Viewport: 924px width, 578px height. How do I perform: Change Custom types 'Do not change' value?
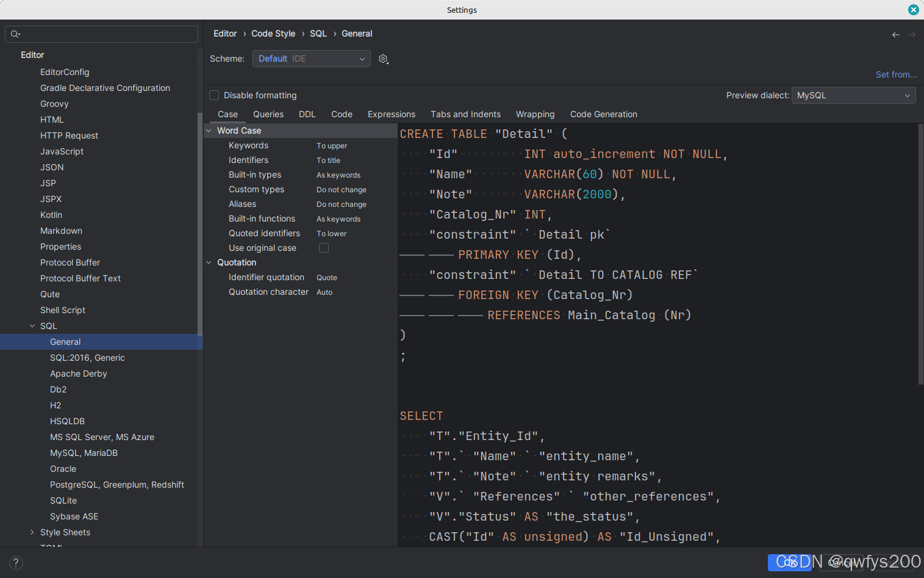pos(342,190)
